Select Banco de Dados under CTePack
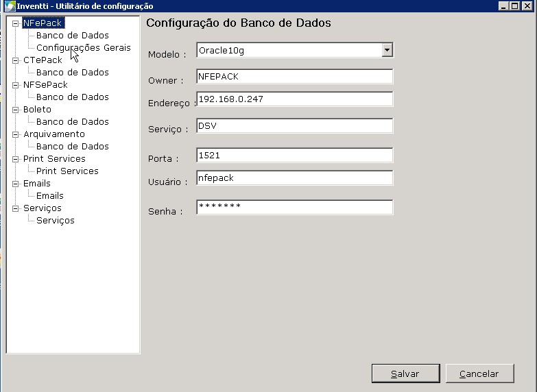Screen dimensions: 537x392 (x=72, y=73)
